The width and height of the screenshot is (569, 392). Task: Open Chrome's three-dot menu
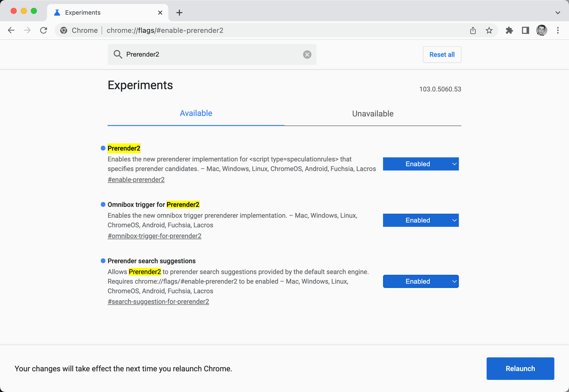tap(558, 30)
